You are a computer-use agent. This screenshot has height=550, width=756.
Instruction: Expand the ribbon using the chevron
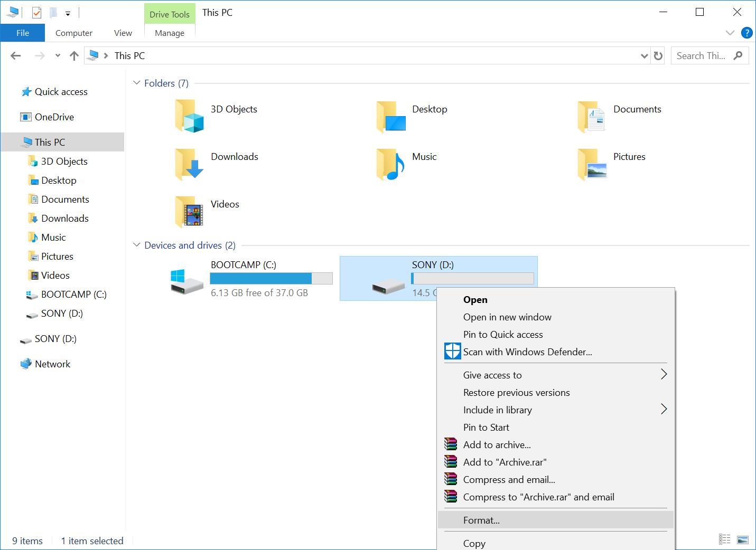[730, 33]
